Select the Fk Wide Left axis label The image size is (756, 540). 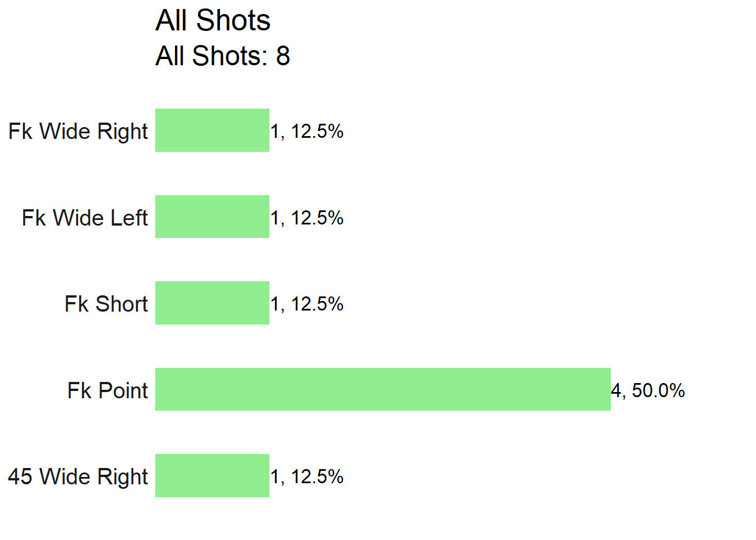85,218
